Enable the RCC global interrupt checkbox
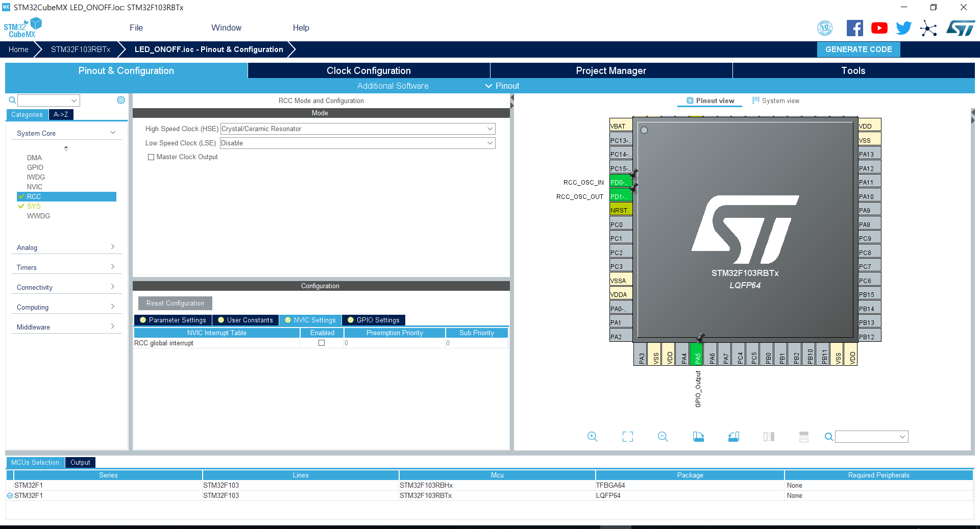 [x=322, y=343]
